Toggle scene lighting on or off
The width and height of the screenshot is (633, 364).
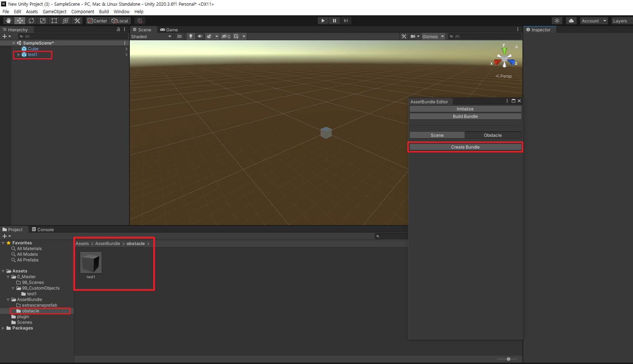[x=191, y=36]
